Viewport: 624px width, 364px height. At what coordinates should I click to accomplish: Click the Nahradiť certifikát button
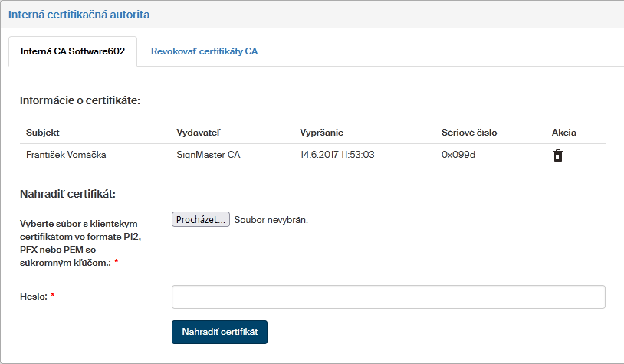(x=219, y=332)
